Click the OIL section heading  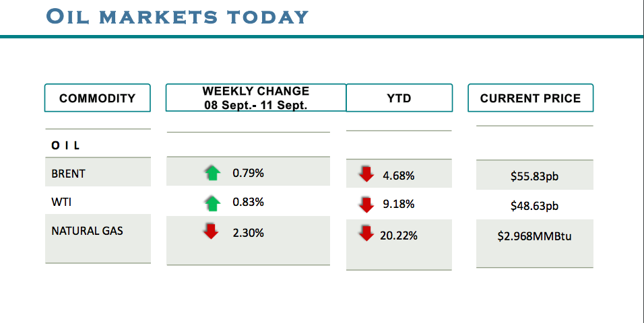[x=66, y=145]
